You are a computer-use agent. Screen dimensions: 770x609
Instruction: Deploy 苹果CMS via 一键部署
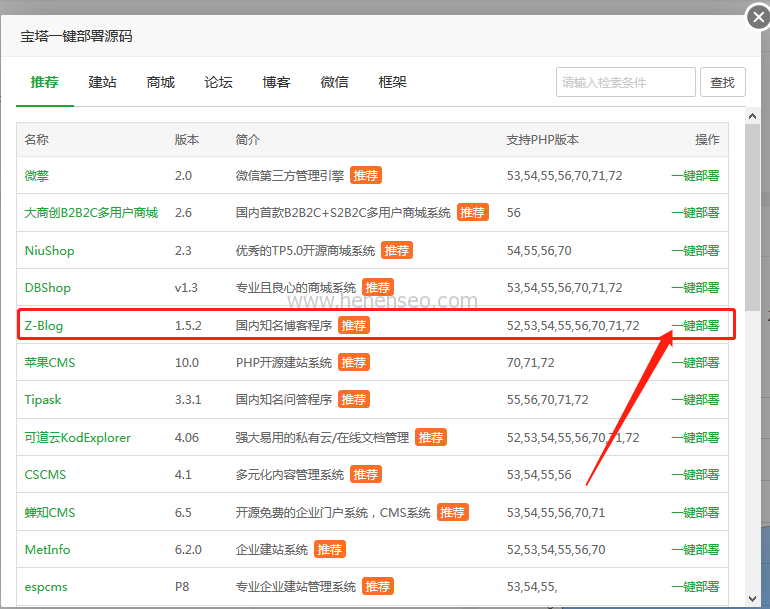click(x=695, y=362)
